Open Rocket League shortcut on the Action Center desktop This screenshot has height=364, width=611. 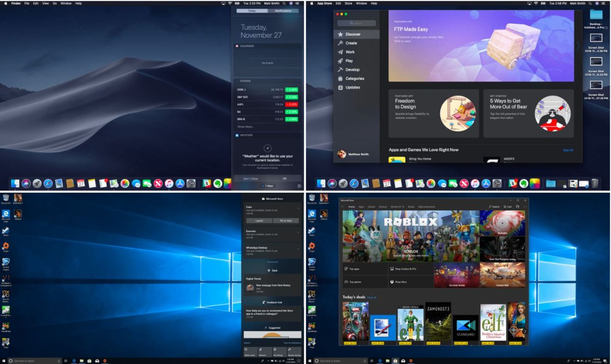coord(6,262)
